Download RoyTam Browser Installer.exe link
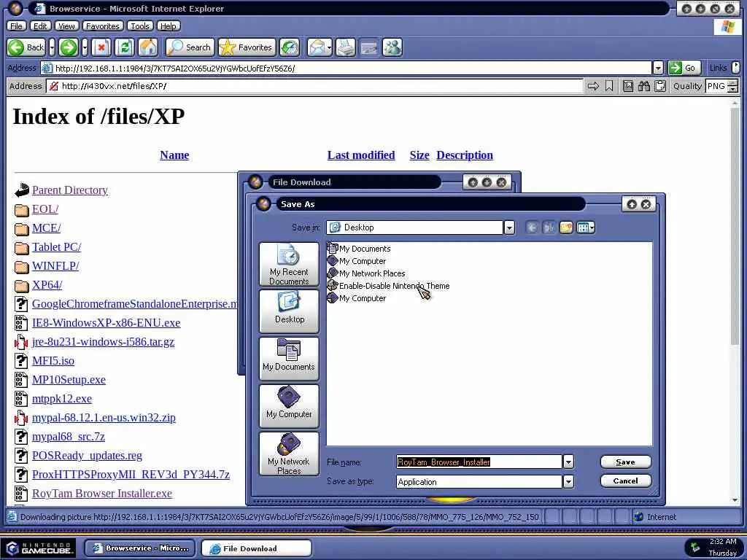This screenshot has width=747, height=560. 102,494
